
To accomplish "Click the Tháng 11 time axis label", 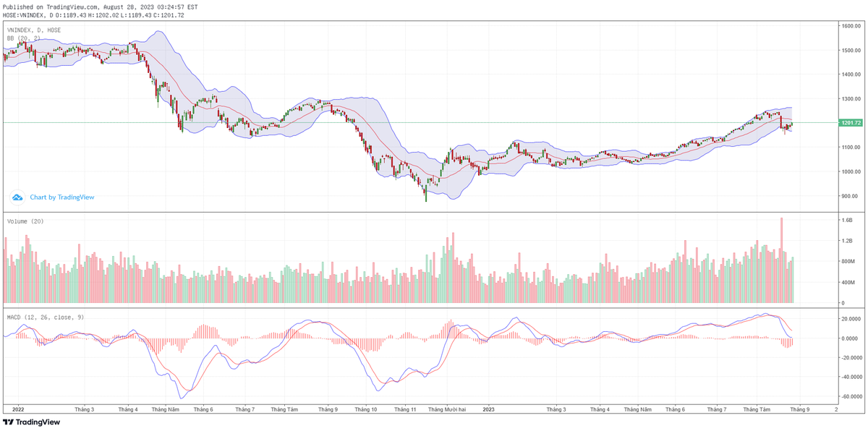I will tap(404, 409).
